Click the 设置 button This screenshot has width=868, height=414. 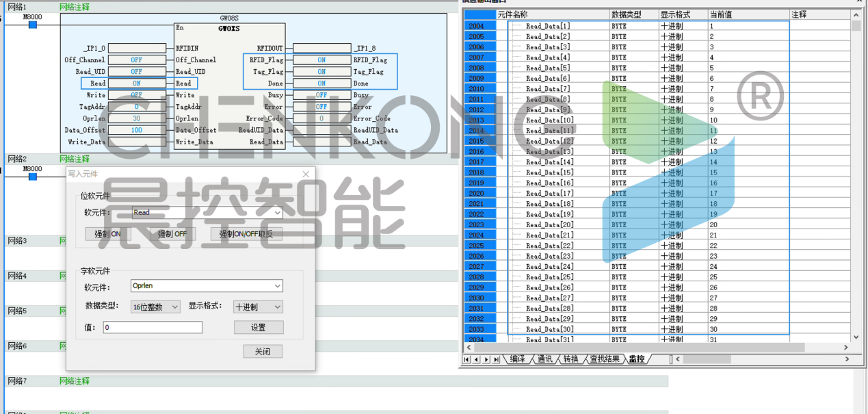click(259, 327)
